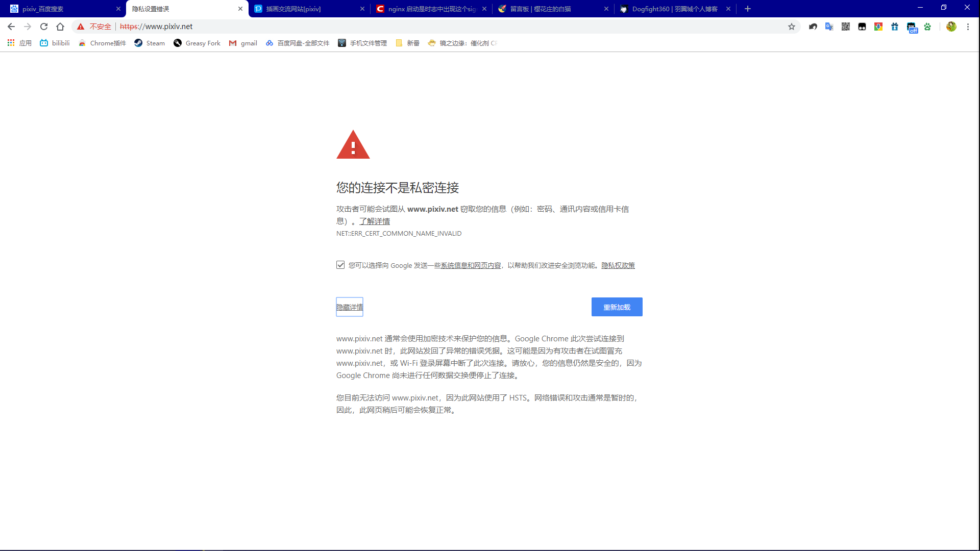The width and height of the screenshot is (980, 551).
Task: Toggle the send info to Google checkbox
Action: 340,265
